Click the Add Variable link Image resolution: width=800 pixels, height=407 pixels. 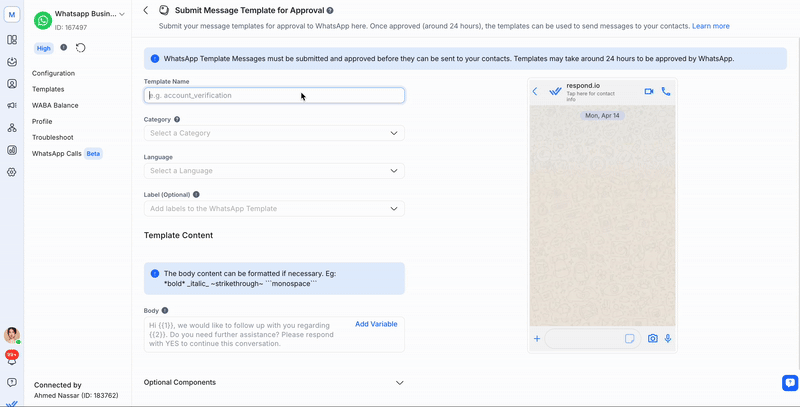pos(376,324)
